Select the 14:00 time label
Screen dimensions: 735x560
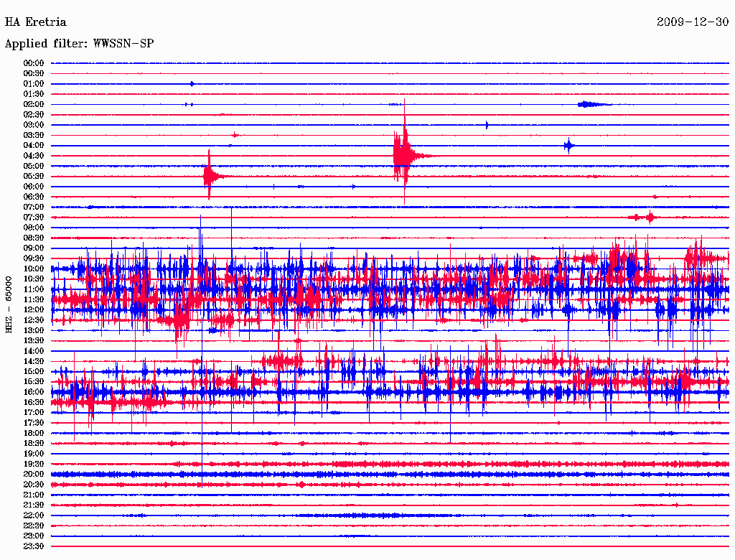33,351
